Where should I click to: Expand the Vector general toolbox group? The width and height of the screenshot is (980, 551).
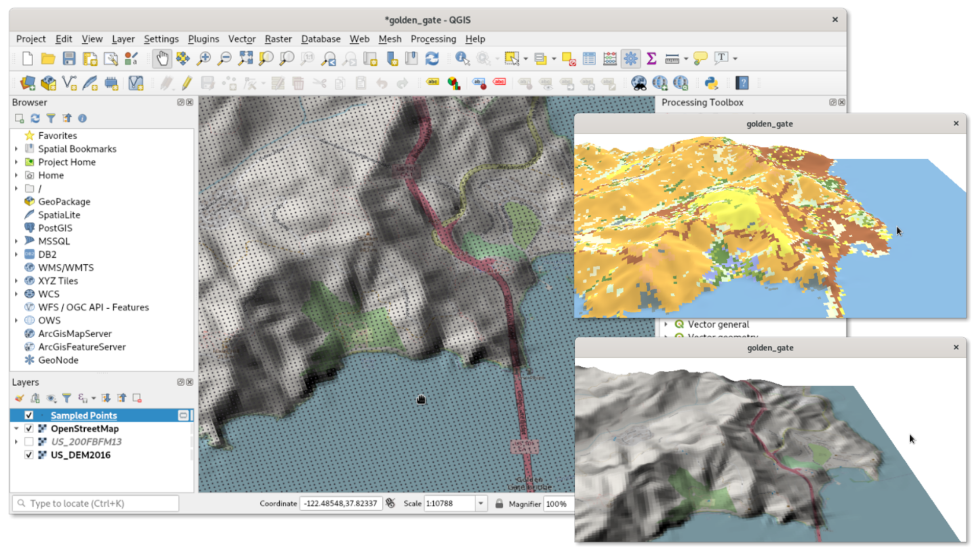point(666,324)
